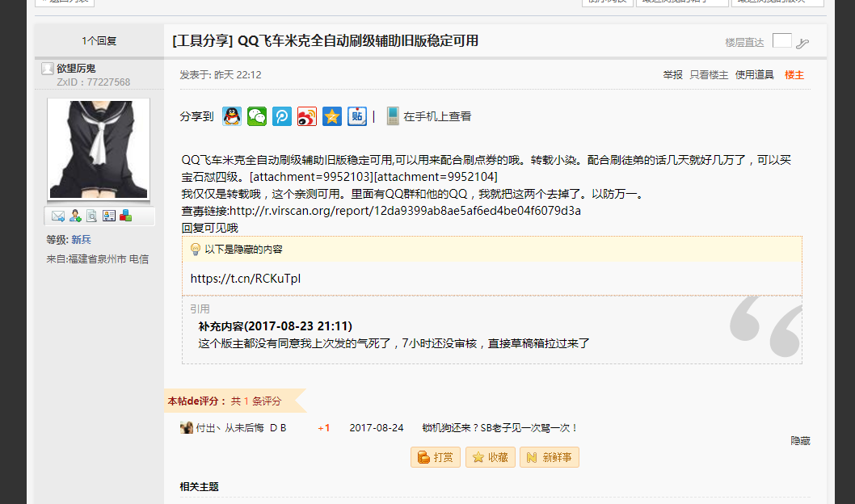Open the 在手机上查看 link
This screenshot has width=855, height=504.
click(x=437, y=116)
